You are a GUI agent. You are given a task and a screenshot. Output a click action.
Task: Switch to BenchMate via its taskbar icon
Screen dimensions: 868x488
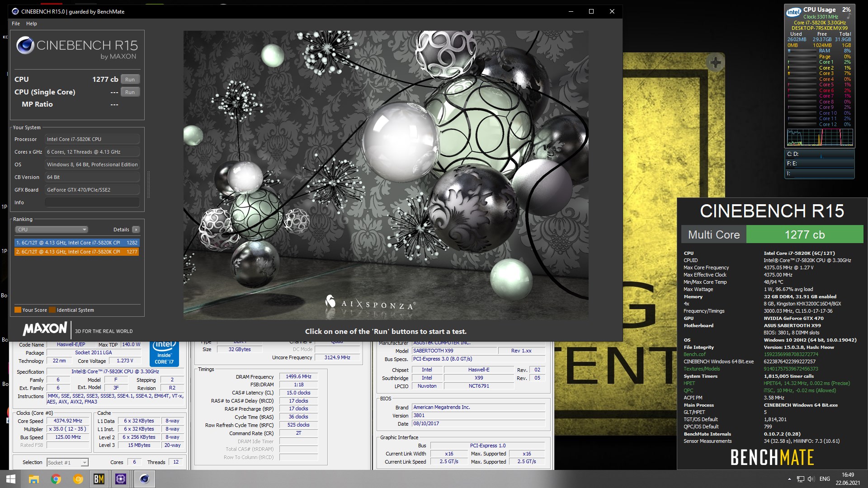coord(99,479)
